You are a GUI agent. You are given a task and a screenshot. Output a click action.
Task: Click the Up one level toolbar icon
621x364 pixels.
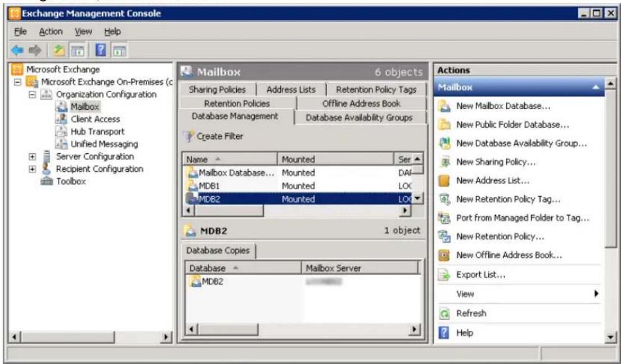click(59, 50)
